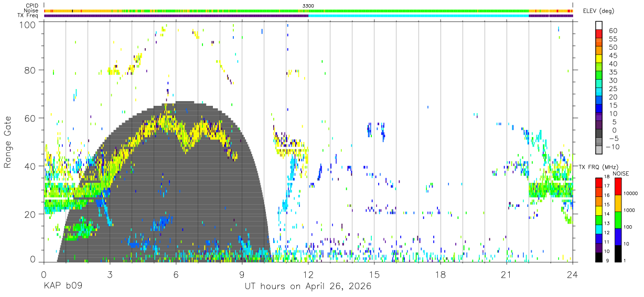Click the "-10" tick label on the ELEV colorbar

point(612,147)
